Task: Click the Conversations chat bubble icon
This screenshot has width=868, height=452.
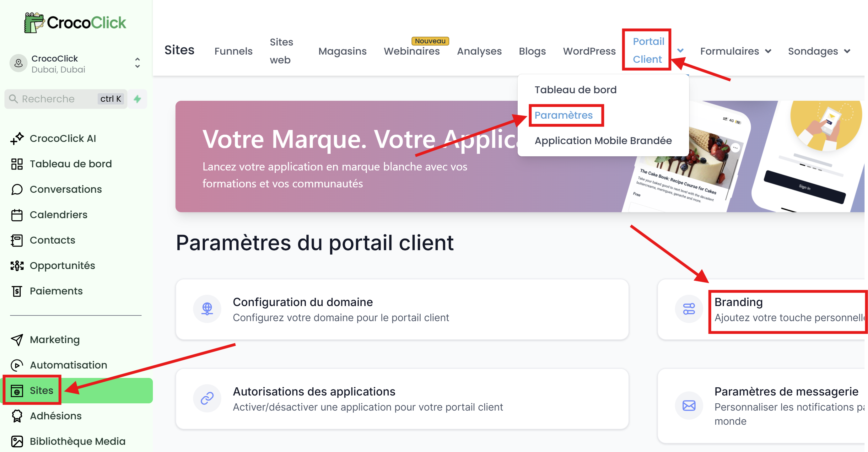Action: 17,189
